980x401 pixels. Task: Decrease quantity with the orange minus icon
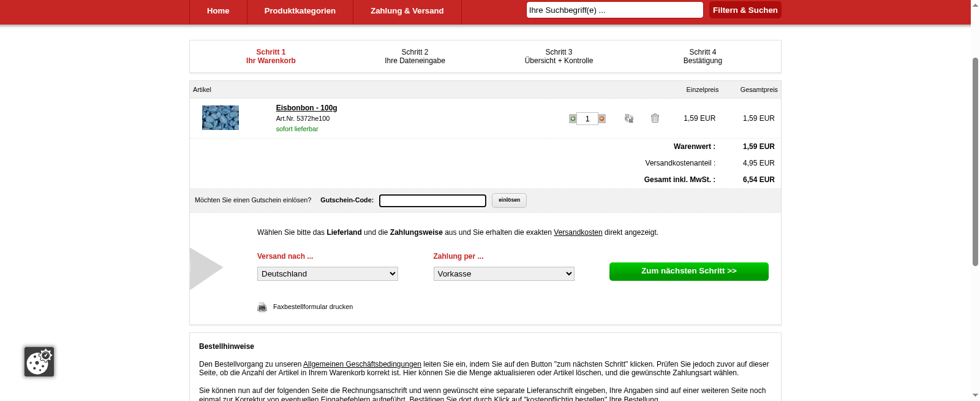[x=602, y=118]
